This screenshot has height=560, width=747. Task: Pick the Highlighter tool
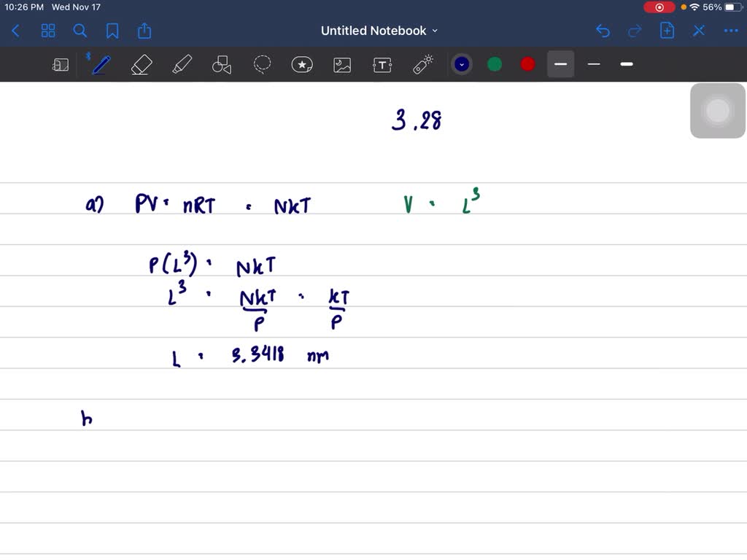[182, 64]
